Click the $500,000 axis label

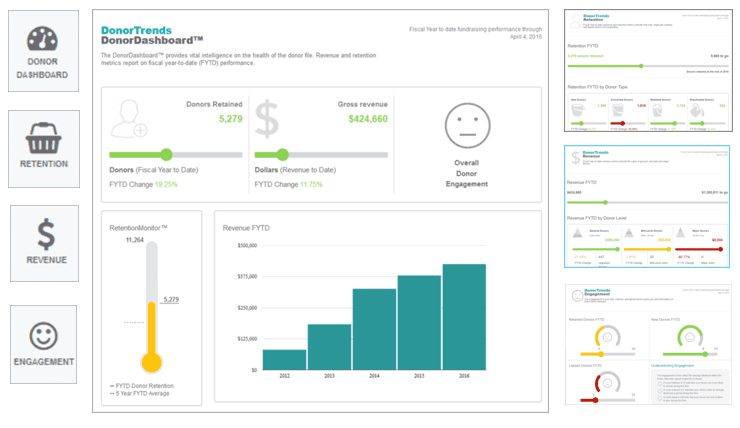pyautogui.click(x=247, y=246)
